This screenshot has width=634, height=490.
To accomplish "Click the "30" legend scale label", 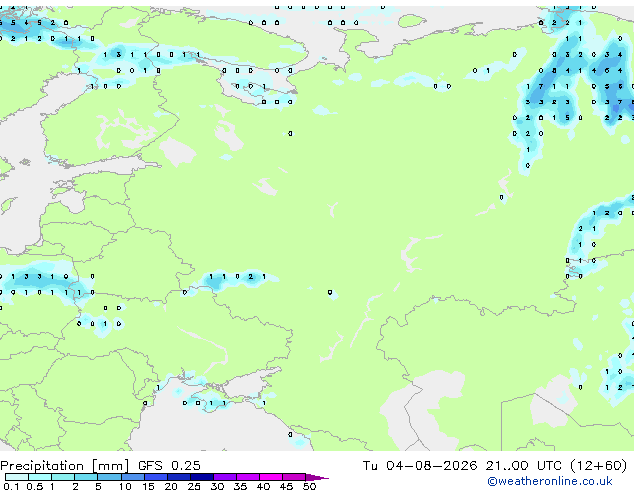I will click(x=217, y=486).
